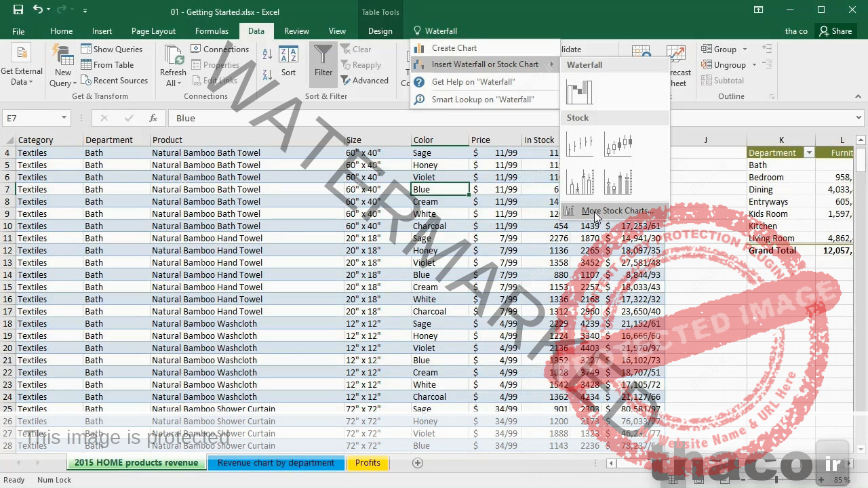
Task: Click the Ungroup outline button
Action: [x=724, y=64]
